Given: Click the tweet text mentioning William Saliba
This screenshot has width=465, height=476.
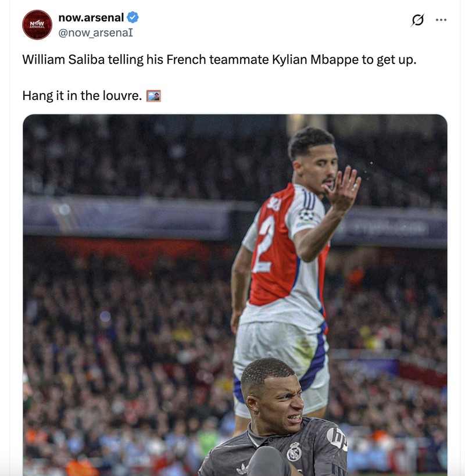Looking at the screenshot, I should pyautogui.click(x=222, y=58).
